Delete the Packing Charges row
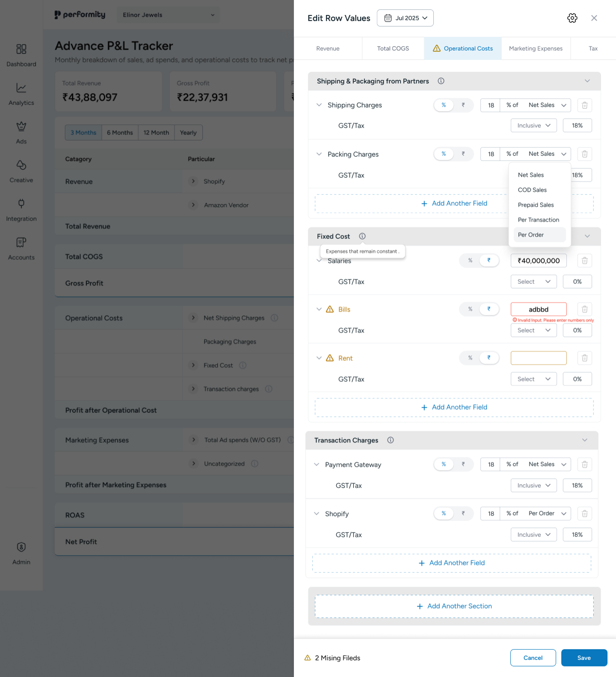This screenshot has height=677, width=616. [584, 154]
